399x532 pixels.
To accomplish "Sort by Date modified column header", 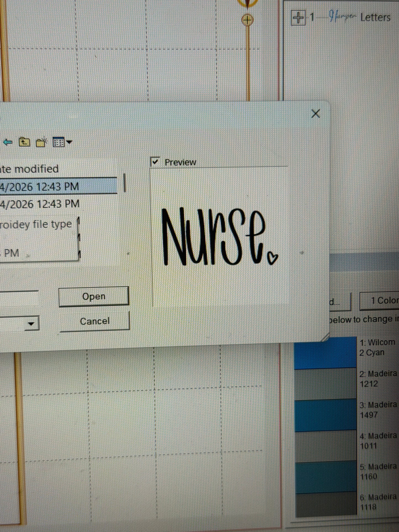I will (x=29, y=169).
